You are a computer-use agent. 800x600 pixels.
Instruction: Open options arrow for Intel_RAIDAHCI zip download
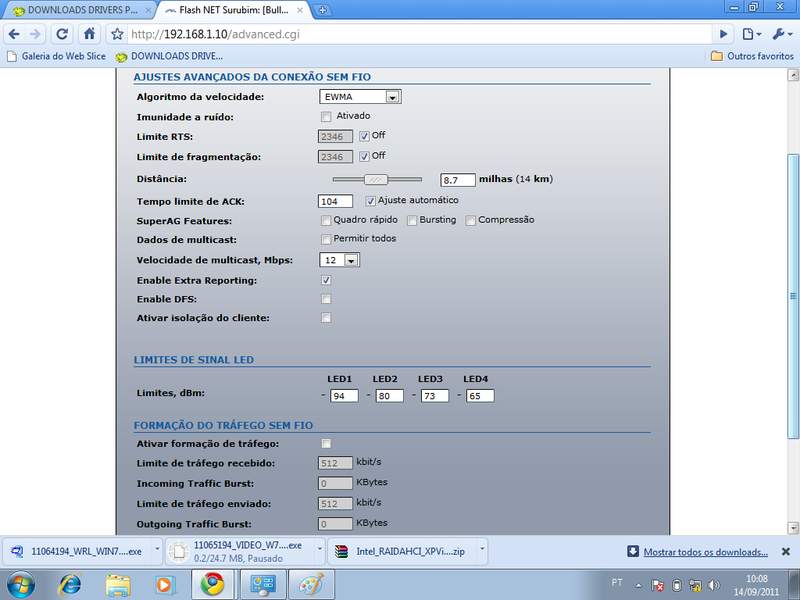482,549
